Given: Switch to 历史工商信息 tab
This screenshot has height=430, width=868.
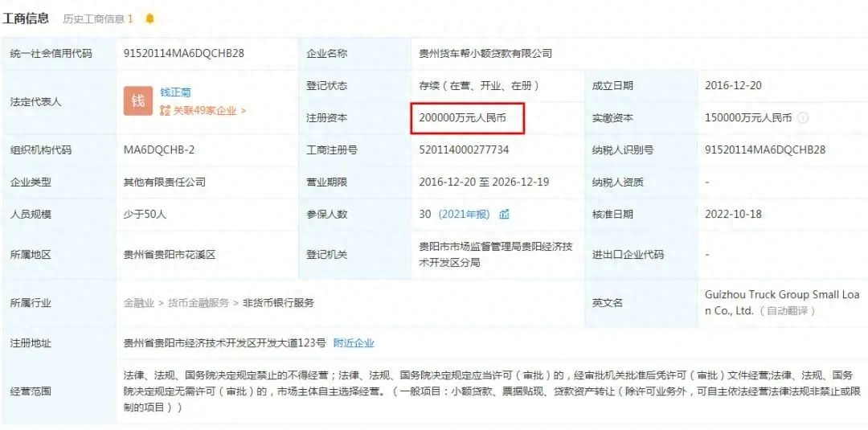Looking at the screenshot, I should pos(97,18).
